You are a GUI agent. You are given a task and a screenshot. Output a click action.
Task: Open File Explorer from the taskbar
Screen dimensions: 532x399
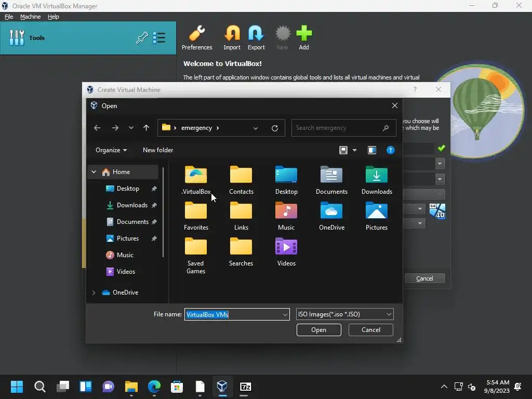pos(131,387)
